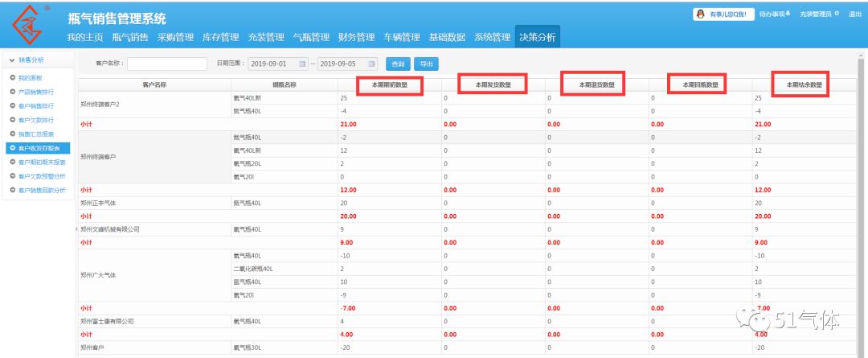Viewport: 868px width, 358px height.
Task: Open 客户期初期末报表 in the sidebar
Action: 42,163
